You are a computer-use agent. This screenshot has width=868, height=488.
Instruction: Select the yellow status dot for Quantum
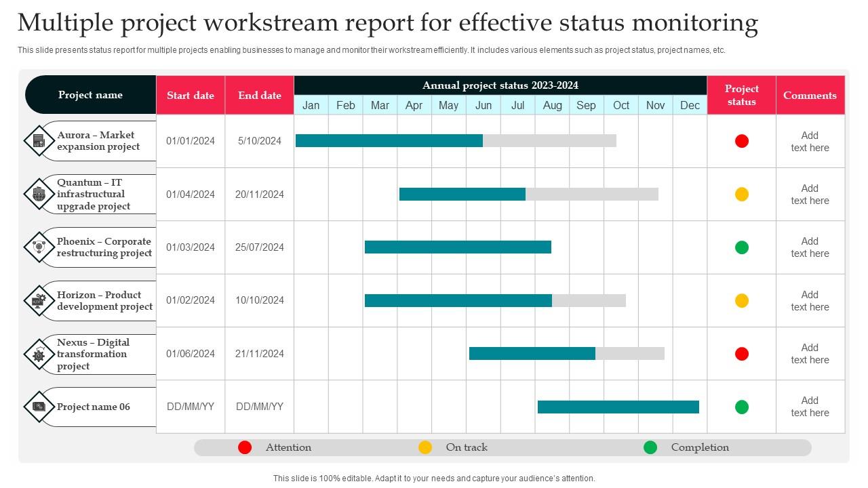[742, 195]
